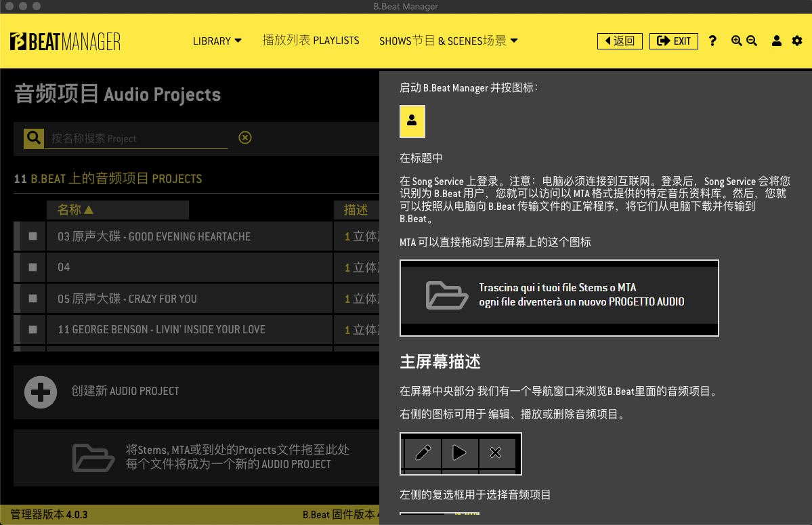812x525 pixels.
Task: Open settings with the gear icon
Action: [797, 41]
